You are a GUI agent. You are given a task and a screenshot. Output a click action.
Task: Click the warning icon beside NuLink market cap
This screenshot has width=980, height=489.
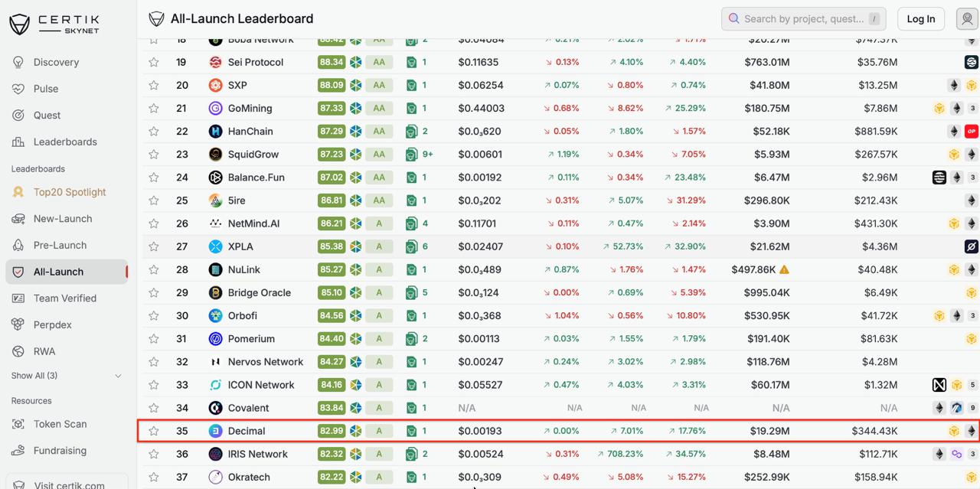[784, 269]
